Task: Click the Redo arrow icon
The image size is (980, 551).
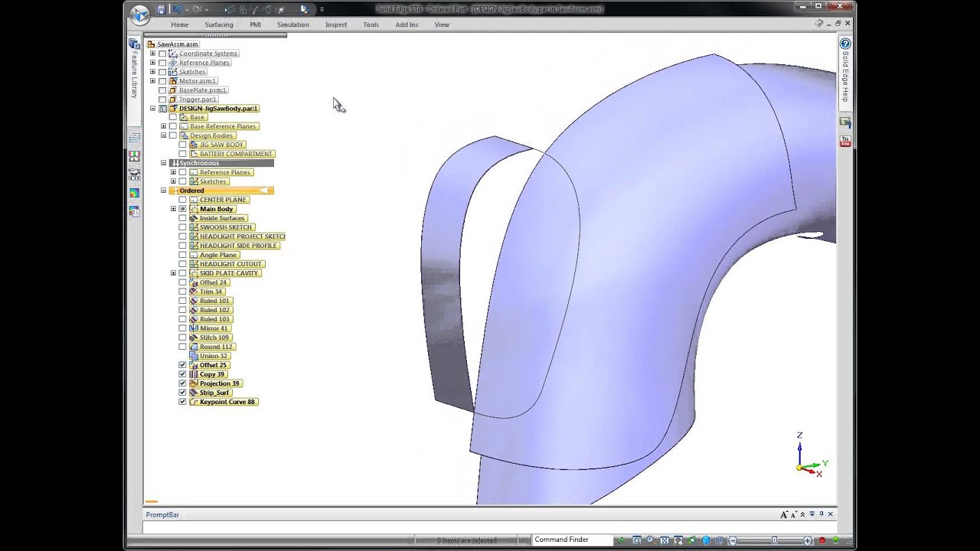Action: pos(197,9)
